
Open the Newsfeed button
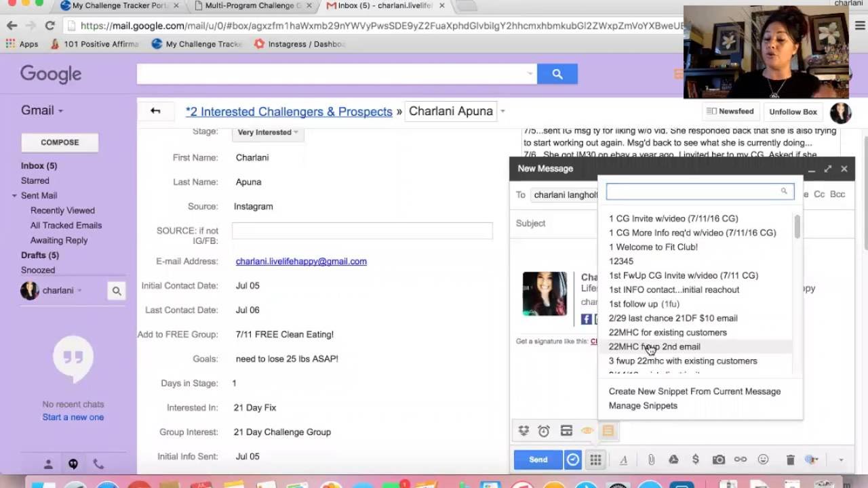point(730,111)
